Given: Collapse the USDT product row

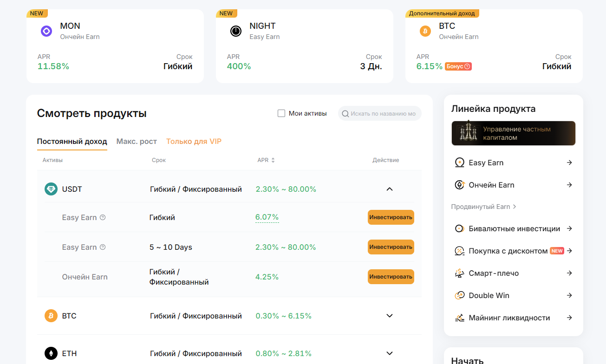Looking at the screenshot, I should 390,189.
